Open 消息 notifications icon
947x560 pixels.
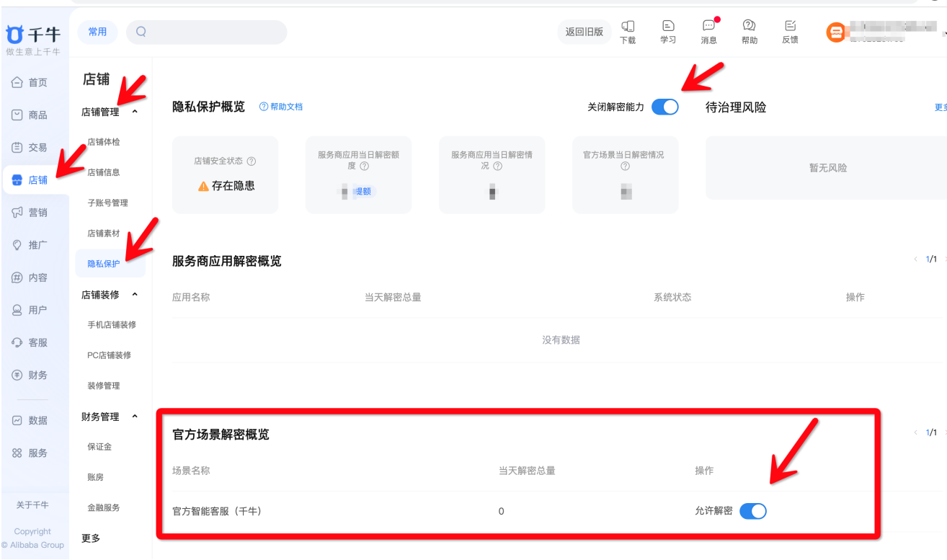[x=709, y=26]
